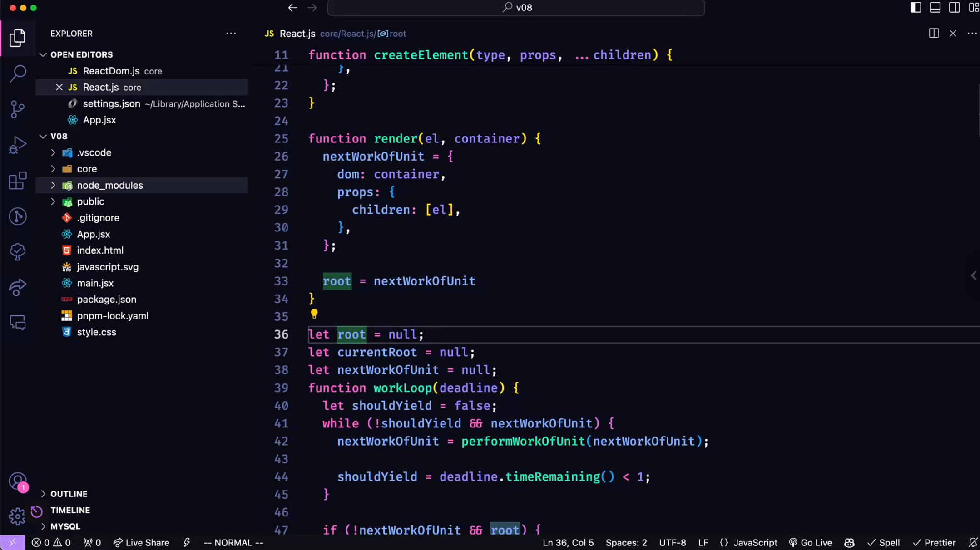This screenshot has height=550, width=980.
Task: Expand the core folder
Action: click(53, 169)
